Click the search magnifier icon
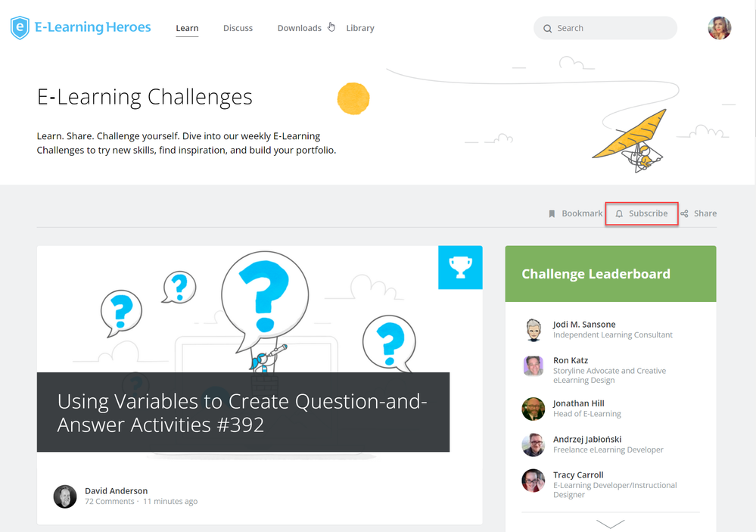The height and width of the screenshot is (532, 756). 547,29
